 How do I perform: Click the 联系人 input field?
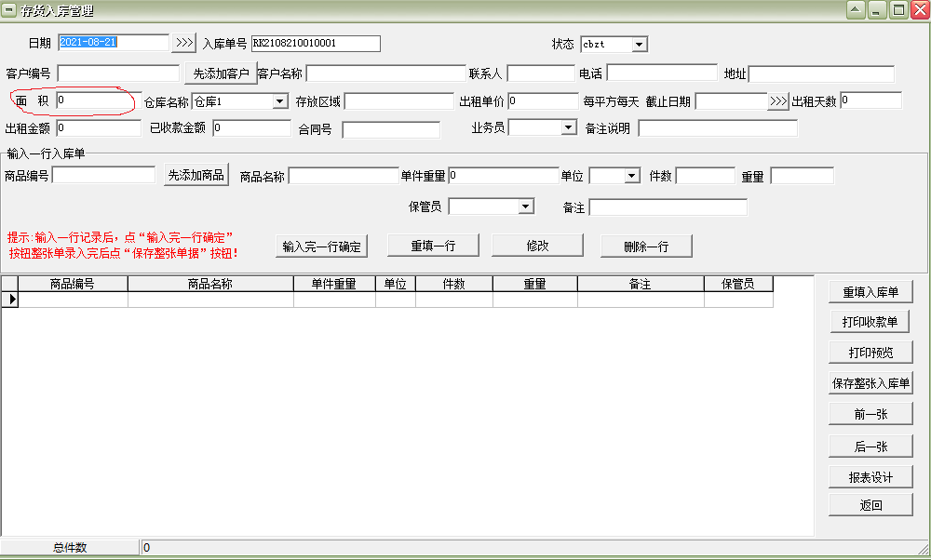(541, 73)
